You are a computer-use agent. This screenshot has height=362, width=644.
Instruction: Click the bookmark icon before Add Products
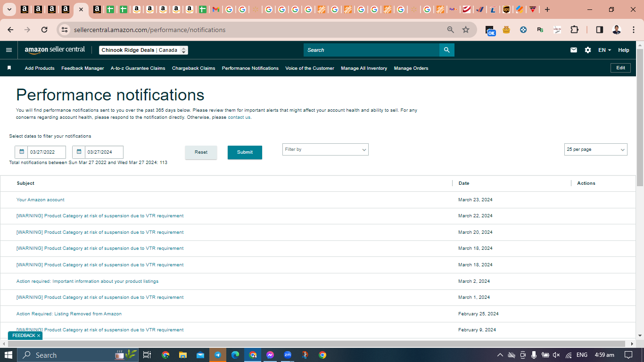tap(9, 68)
